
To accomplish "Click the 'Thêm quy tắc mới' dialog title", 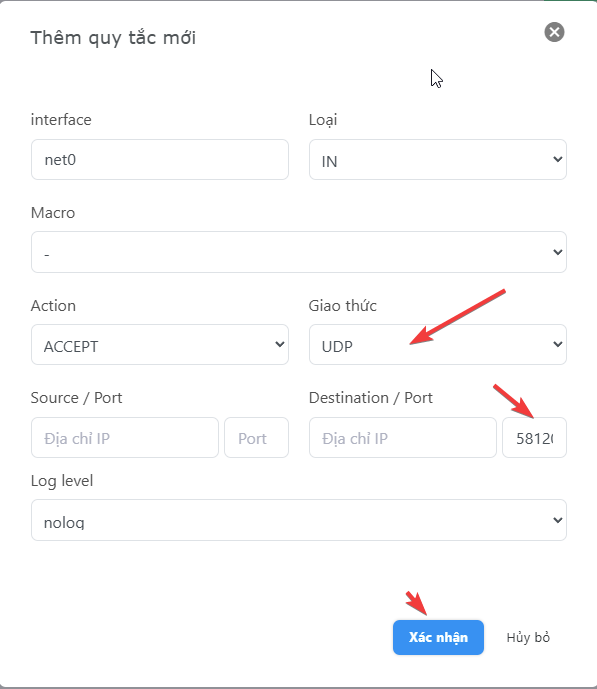I will pyautogui.click(x=113, y=38).
